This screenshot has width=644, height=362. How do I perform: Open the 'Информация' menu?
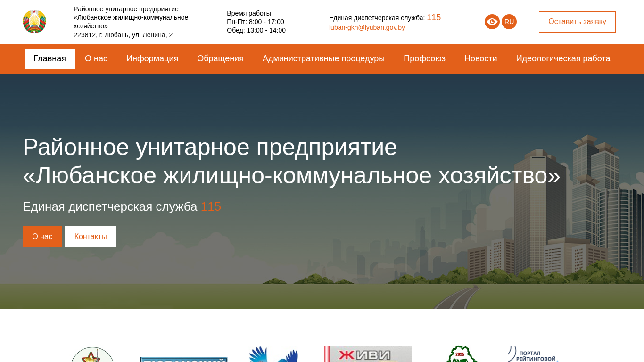(152, 58)
